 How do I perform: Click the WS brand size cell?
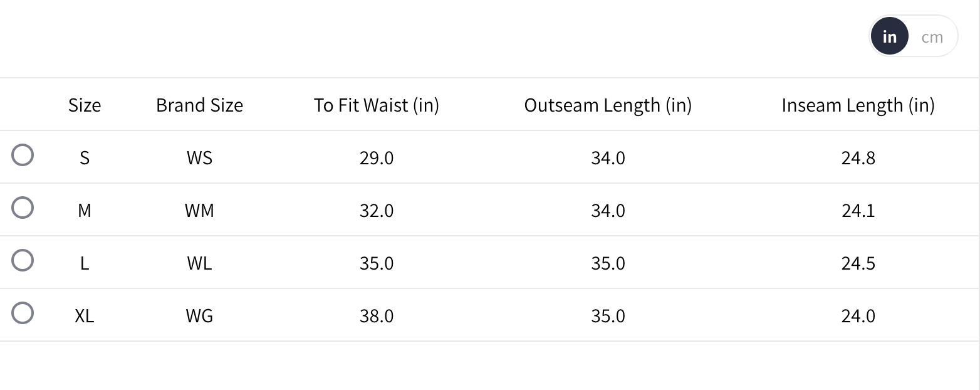point(199,157)
